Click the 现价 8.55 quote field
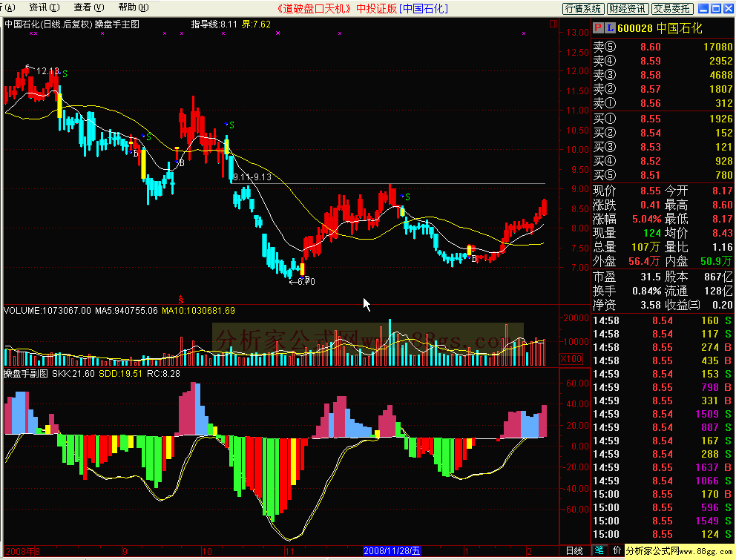The height and width of the screenshot is (560, 736). (x=627, y=191)
